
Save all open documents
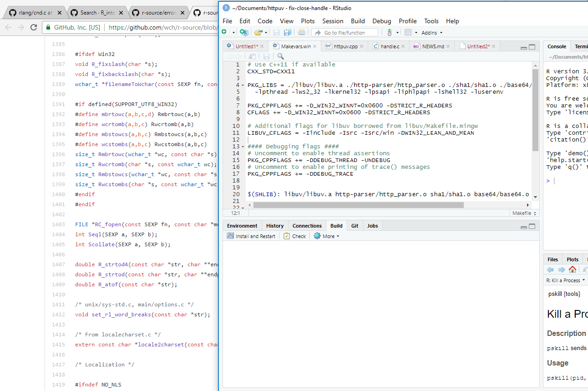287,32
